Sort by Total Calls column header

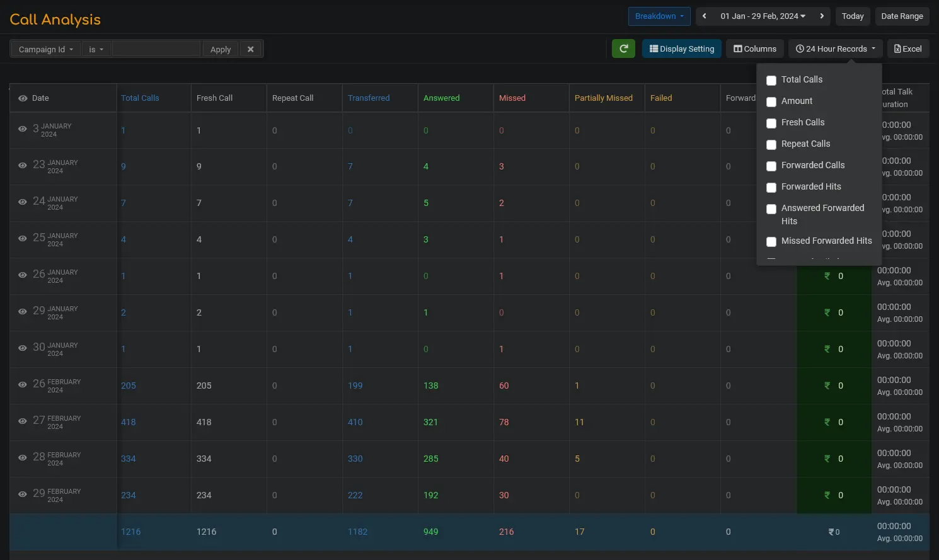point(140,98)
